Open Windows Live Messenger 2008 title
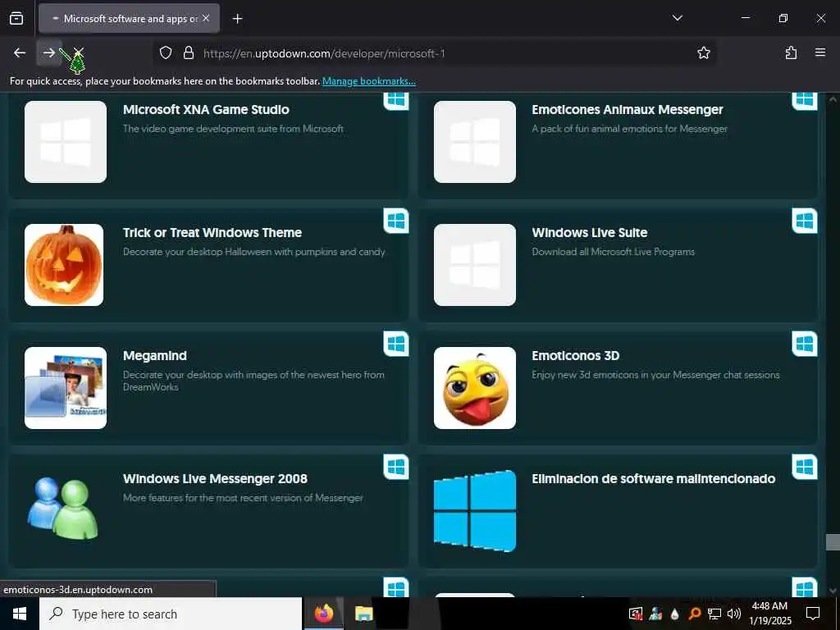 (215, 479)
